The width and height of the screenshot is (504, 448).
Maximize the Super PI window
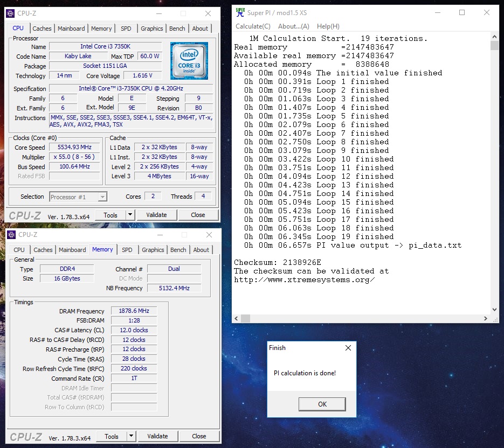point(462,12)
